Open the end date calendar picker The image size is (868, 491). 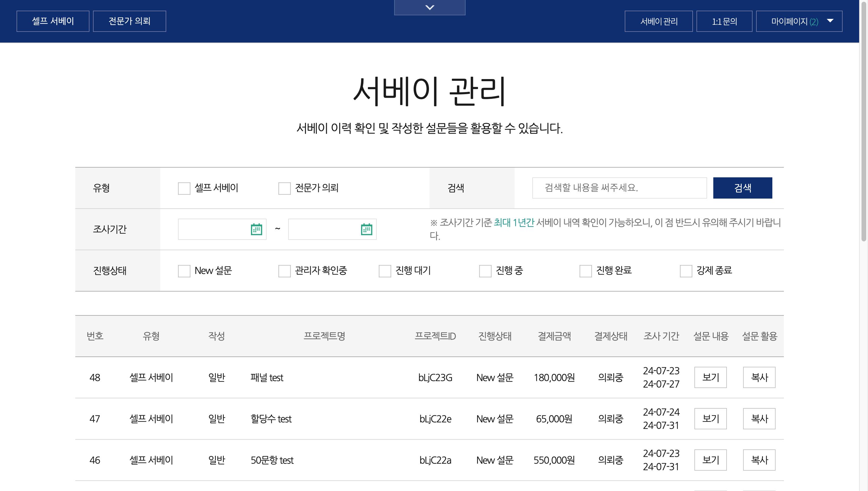(x=366, y=229)
